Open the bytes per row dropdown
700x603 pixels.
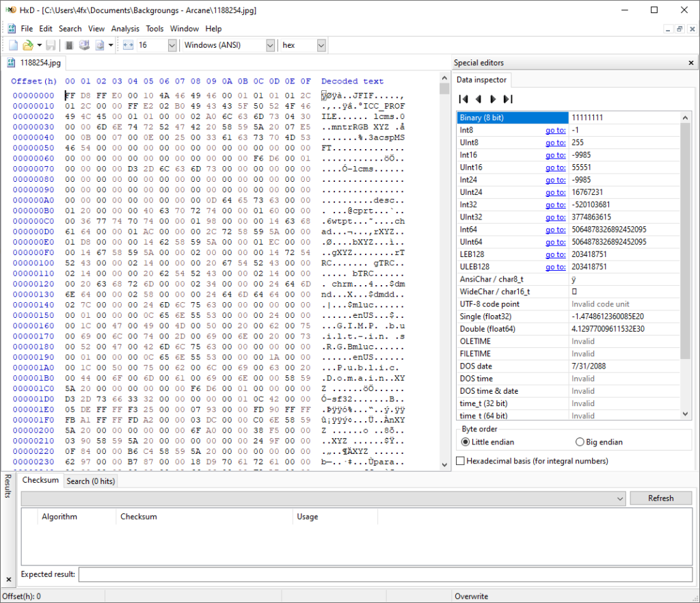[172, 45]
